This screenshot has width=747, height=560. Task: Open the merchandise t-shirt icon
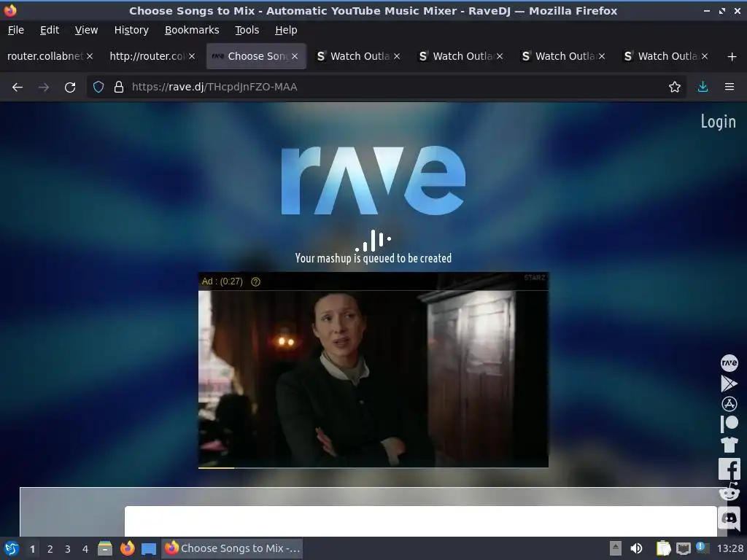(729, 444)
